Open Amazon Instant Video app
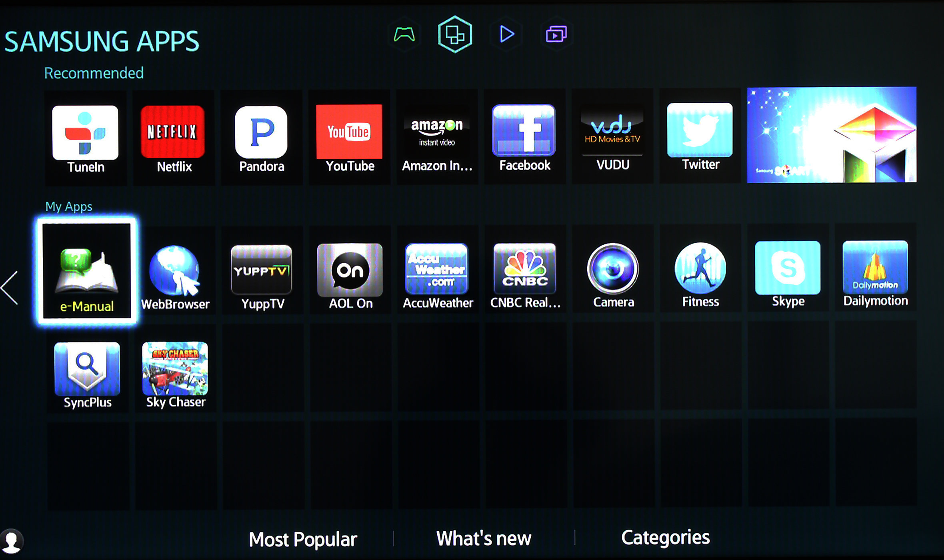The image size is (944, 560). [x=437, y=137]
